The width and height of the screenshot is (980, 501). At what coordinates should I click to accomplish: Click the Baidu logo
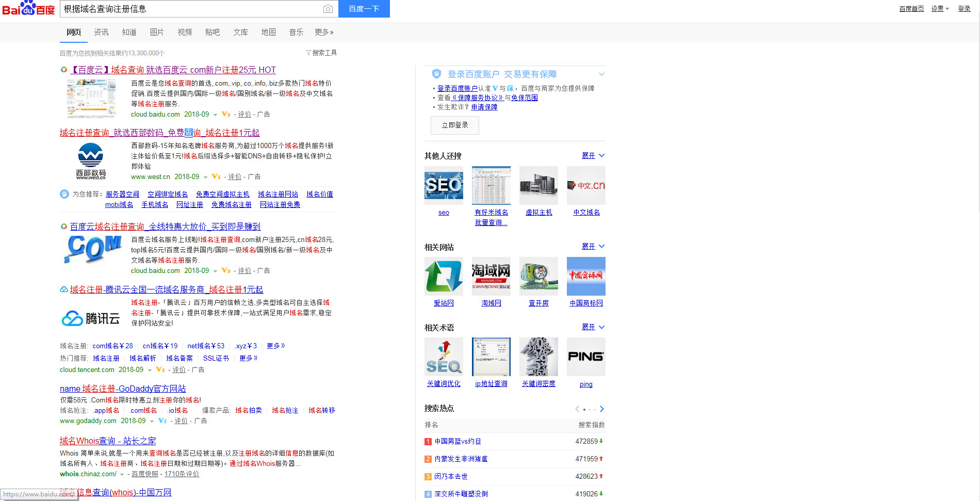point(29,8)
